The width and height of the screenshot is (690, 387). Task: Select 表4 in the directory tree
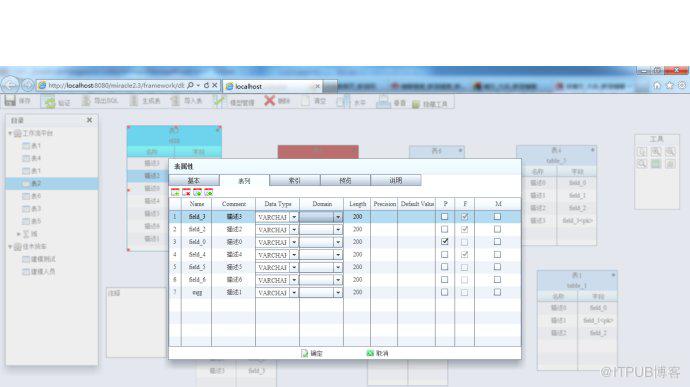tap(36, 158)
